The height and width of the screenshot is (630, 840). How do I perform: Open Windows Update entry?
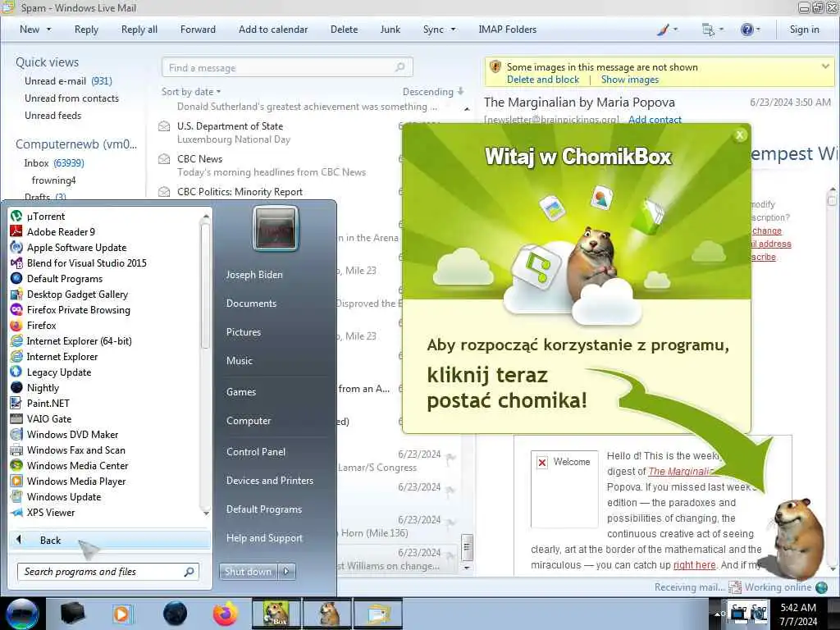[64, 496]
